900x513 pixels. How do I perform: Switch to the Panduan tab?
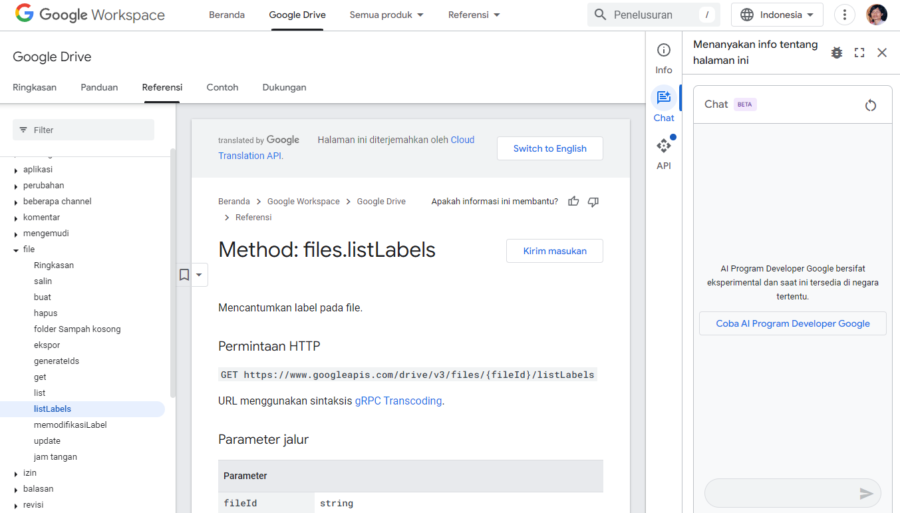pos(99,87)
